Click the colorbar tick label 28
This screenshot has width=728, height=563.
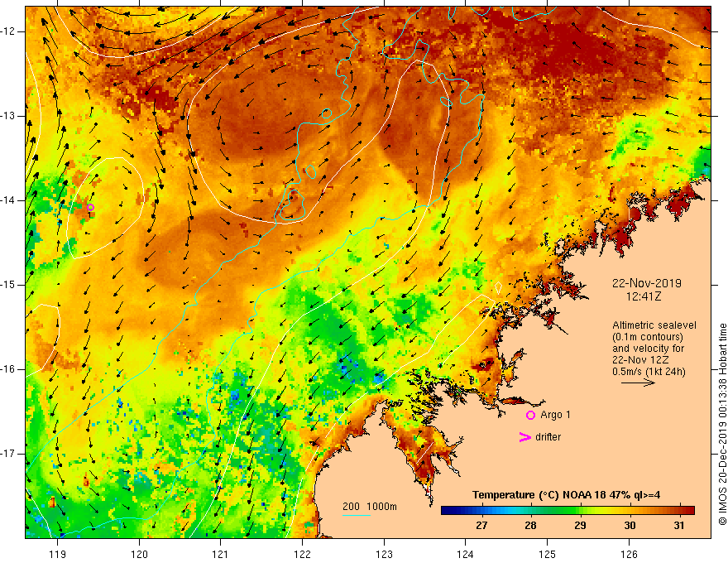pyautogui.click(x=530, y=526)
